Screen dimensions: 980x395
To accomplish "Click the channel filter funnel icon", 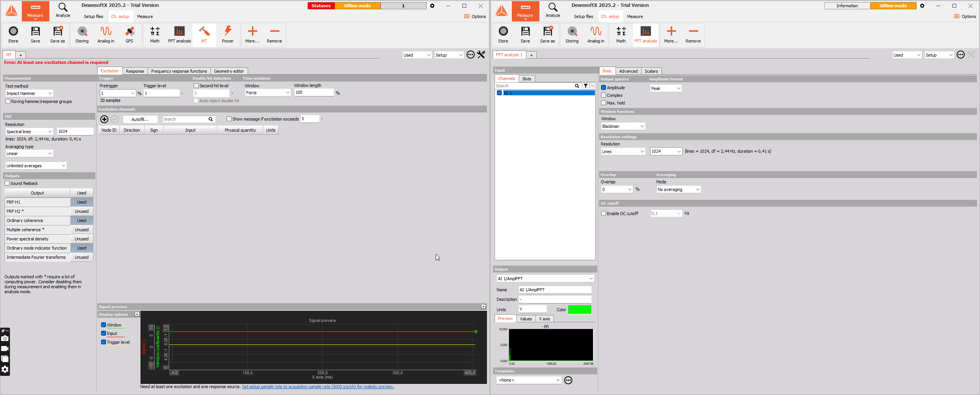I will pyautogui.click(x=586, y=86).
